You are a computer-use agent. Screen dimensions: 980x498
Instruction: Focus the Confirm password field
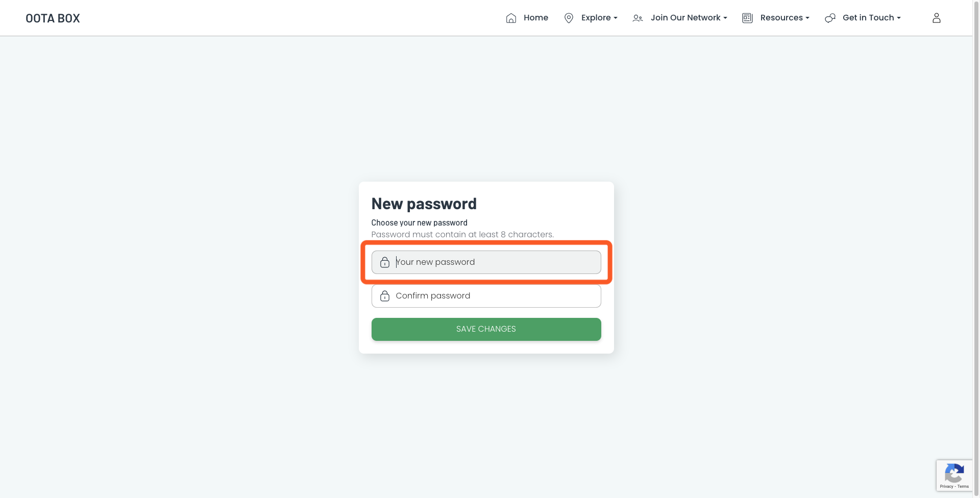486,296
